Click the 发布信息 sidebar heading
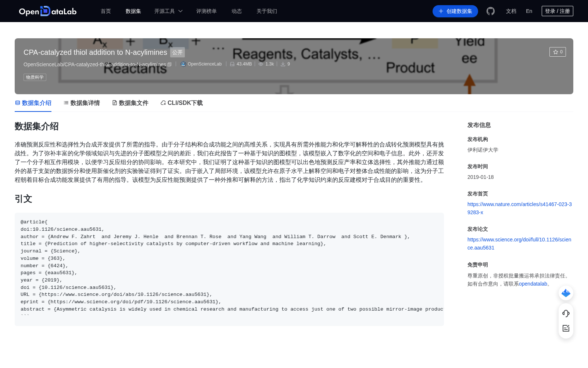588x368 pixels. [x=479, y=125]
